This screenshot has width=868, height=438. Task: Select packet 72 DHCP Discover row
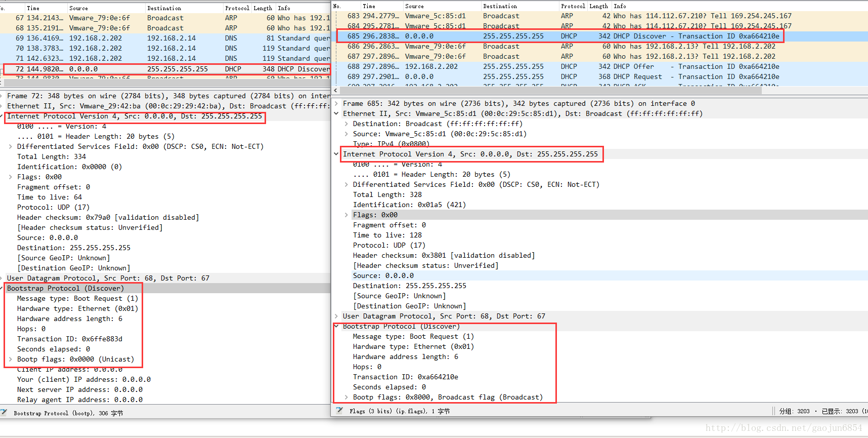pyautogui.click(x=166, y=69)
